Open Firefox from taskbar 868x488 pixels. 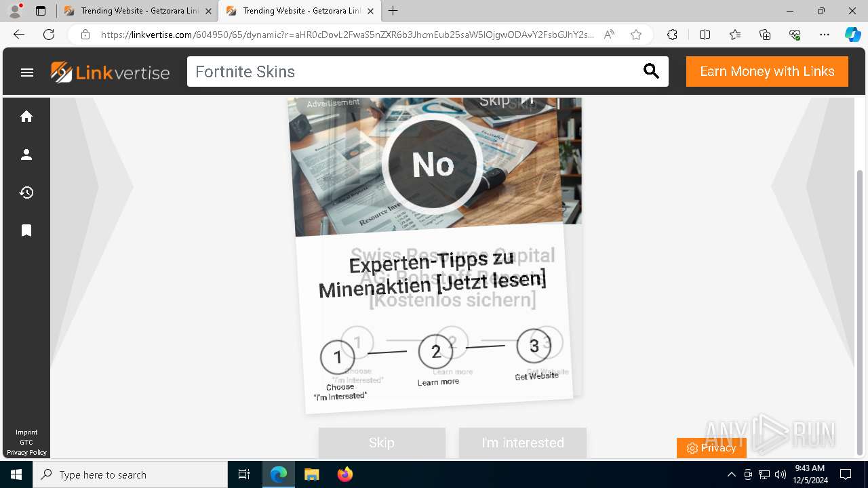click(344, 474)
